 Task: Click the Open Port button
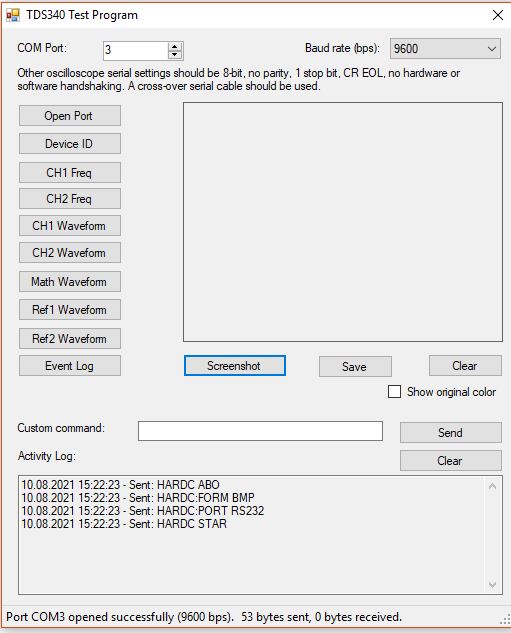coord(69,116)
